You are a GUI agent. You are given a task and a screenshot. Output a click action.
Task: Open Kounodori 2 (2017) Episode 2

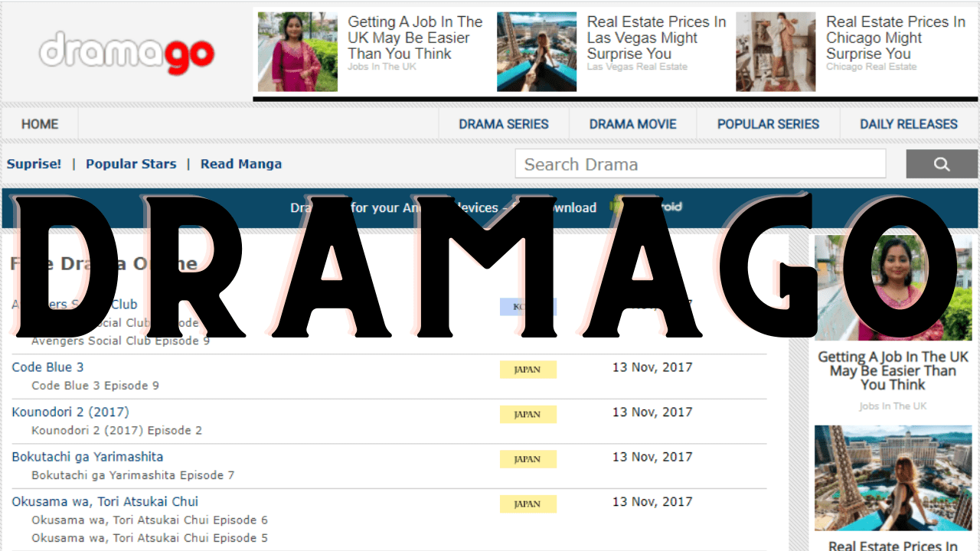coord(116,431)
